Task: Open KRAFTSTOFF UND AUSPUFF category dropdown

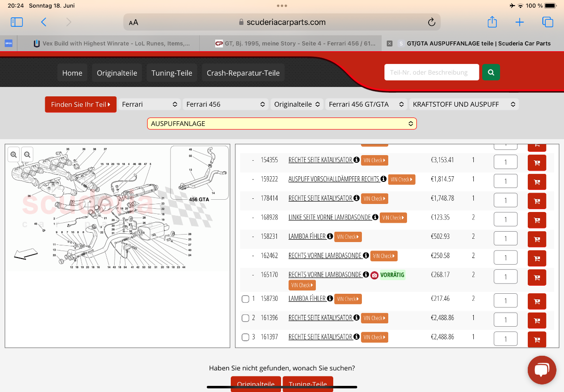Action: coord(463,104)
